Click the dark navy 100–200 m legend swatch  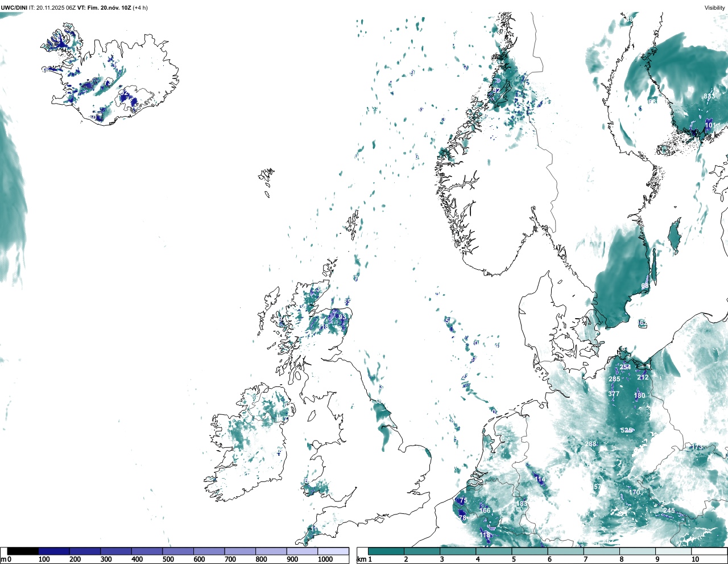54,551
